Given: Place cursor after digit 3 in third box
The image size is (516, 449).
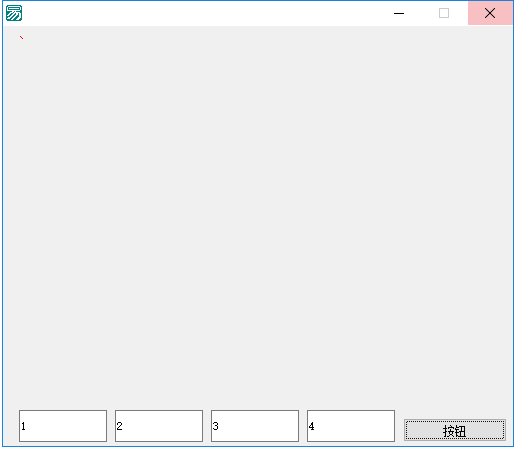Looking at the screenshot, I should pos(219,426).
